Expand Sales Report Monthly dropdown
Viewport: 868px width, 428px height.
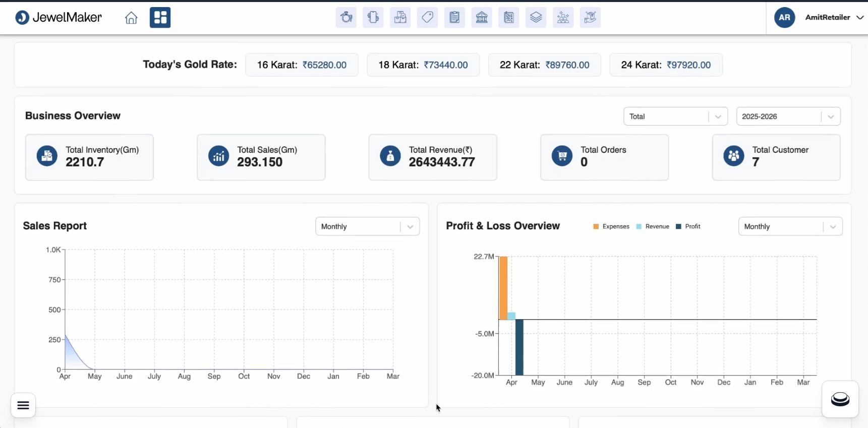point(367,226)
